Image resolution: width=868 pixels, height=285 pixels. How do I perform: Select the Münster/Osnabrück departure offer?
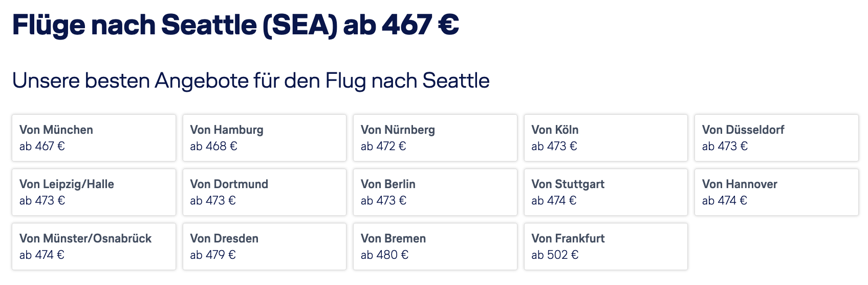coord(94,247)
